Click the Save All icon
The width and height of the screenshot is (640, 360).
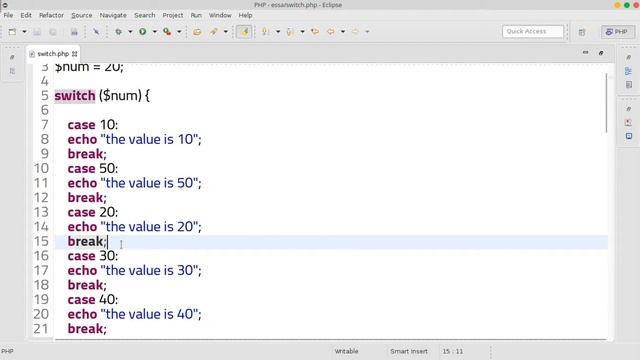tap(53, 31)
